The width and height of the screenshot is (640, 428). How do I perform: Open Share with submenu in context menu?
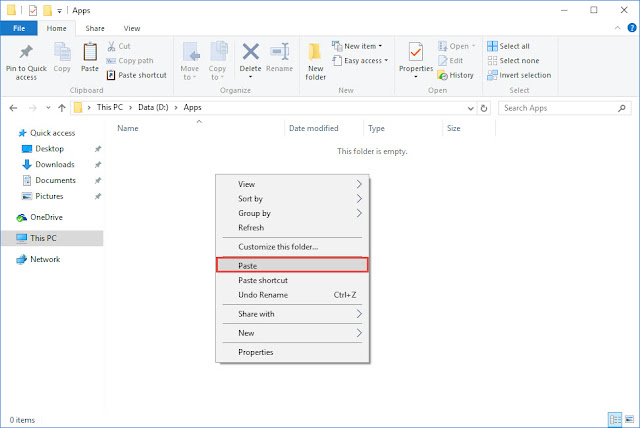pos(293,314)
